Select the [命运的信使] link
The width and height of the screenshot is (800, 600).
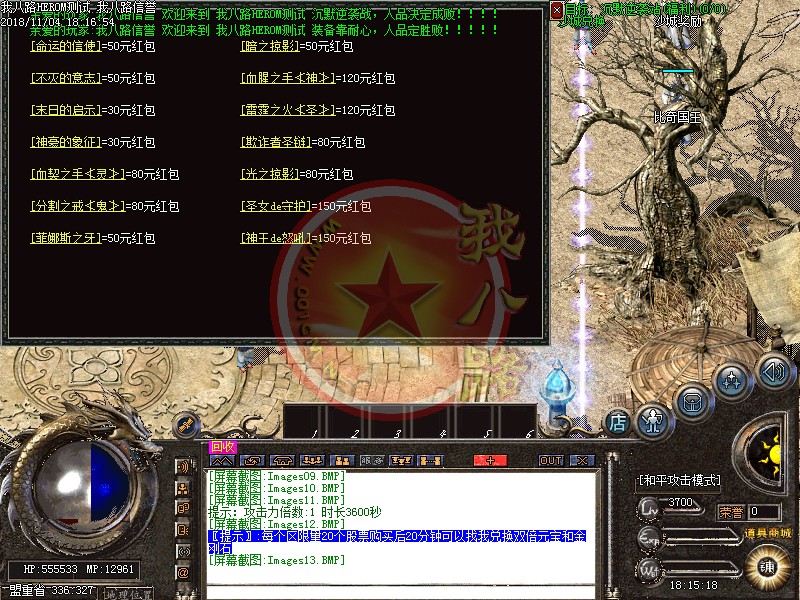pos(66,46)
